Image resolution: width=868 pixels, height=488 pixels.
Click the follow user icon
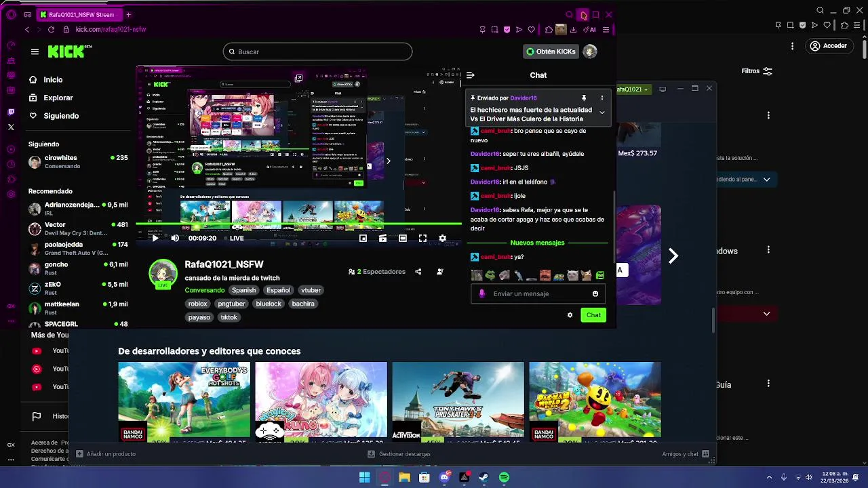(440, 272)
